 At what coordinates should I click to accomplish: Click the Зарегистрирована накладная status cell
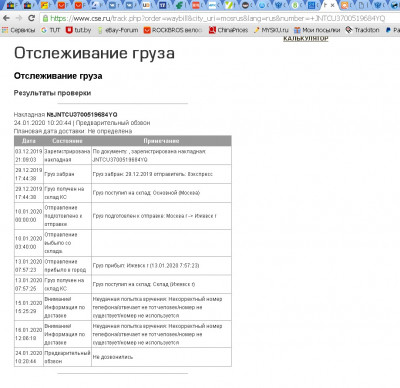[x=67, y=156]
